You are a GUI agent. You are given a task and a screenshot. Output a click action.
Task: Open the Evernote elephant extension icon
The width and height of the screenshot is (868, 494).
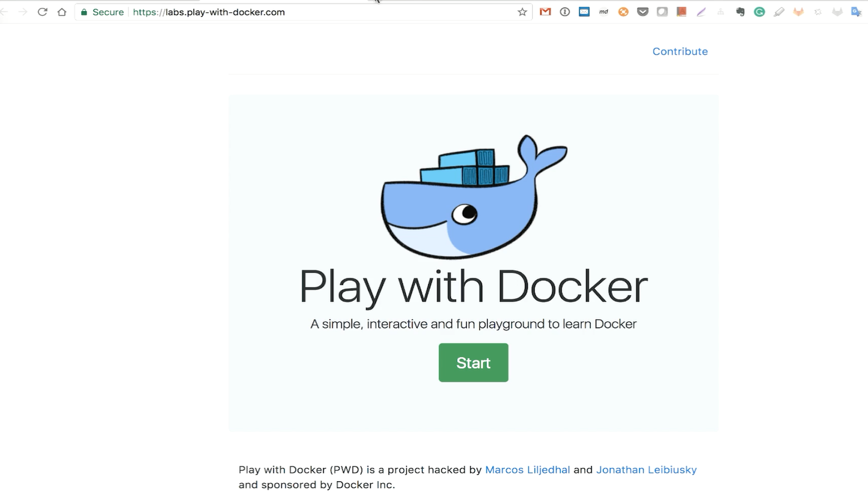(x=740, y=12)
